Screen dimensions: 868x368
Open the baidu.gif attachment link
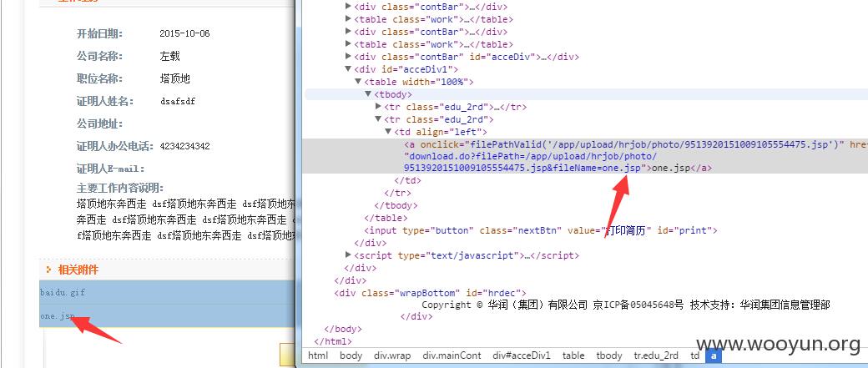[63, 292]
